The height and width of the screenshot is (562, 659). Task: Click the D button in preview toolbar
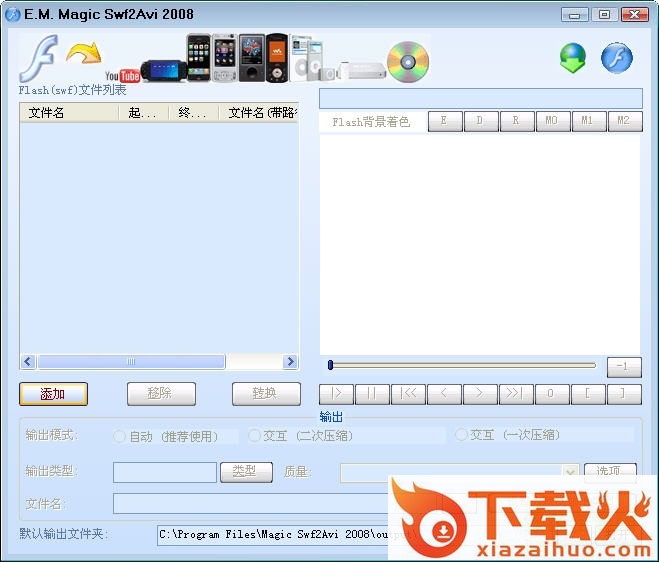point(481,121)
